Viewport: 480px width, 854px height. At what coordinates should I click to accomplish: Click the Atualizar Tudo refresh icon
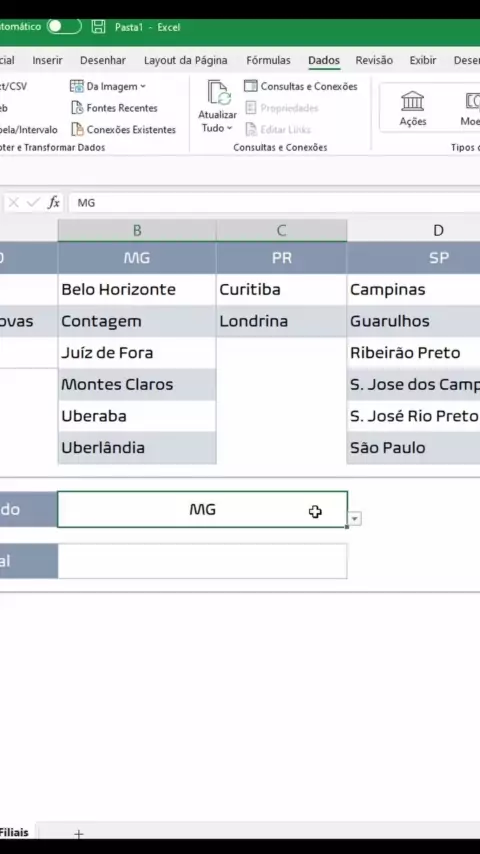point(218,93)
